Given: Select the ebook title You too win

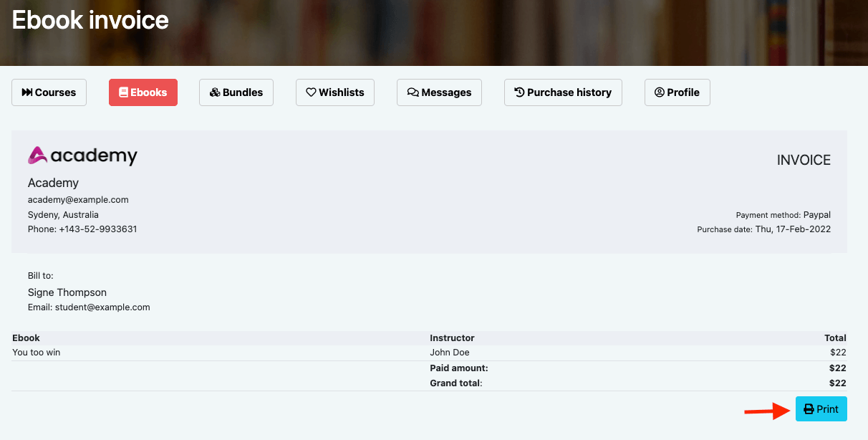Looking at the screenshot, I should [x=36, y=352].
